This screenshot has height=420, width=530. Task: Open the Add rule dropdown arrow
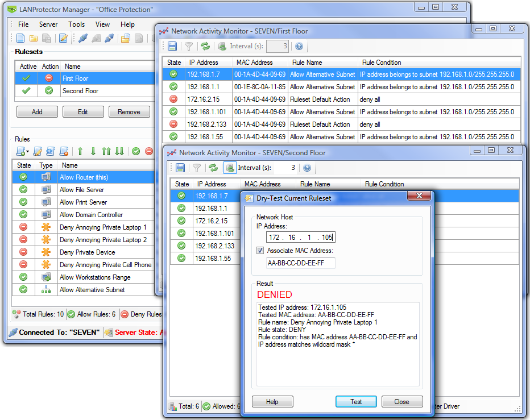(27, 151)
